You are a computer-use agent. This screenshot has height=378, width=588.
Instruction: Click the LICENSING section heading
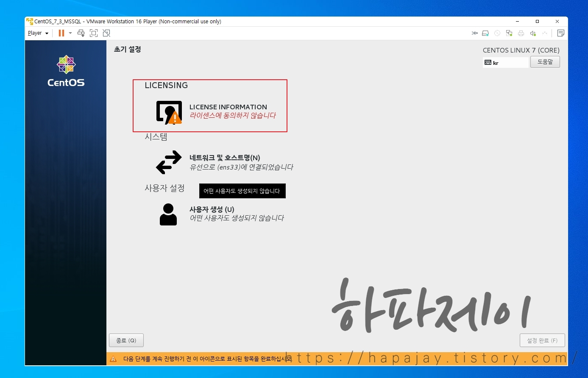click(166, 85)
